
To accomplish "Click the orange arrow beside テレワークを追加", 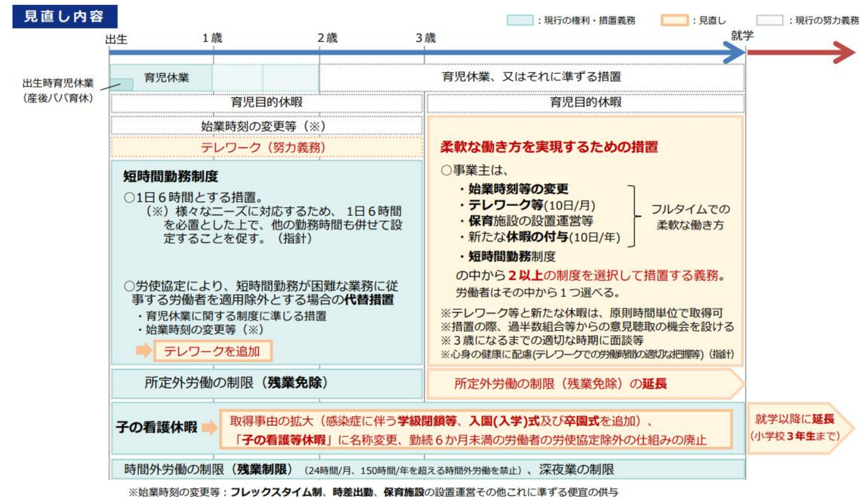I will pyautogui.click(x=143, y=350).
